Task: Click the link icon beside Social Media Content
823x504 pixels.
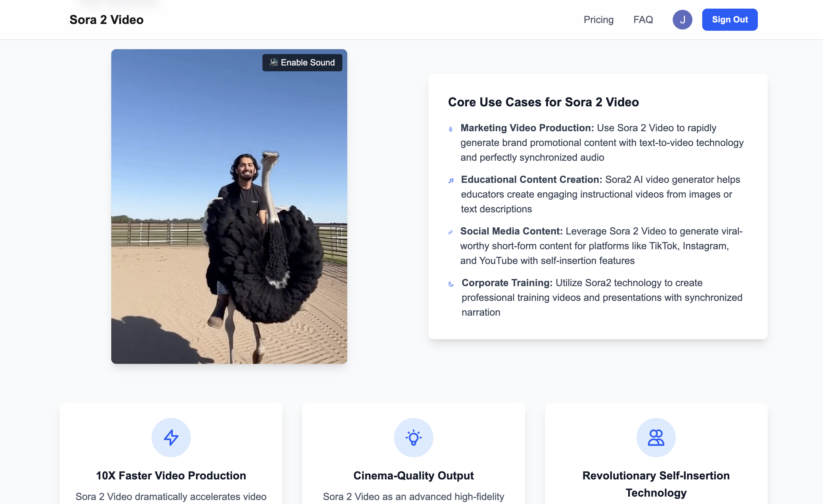Action: pos(451,232)
